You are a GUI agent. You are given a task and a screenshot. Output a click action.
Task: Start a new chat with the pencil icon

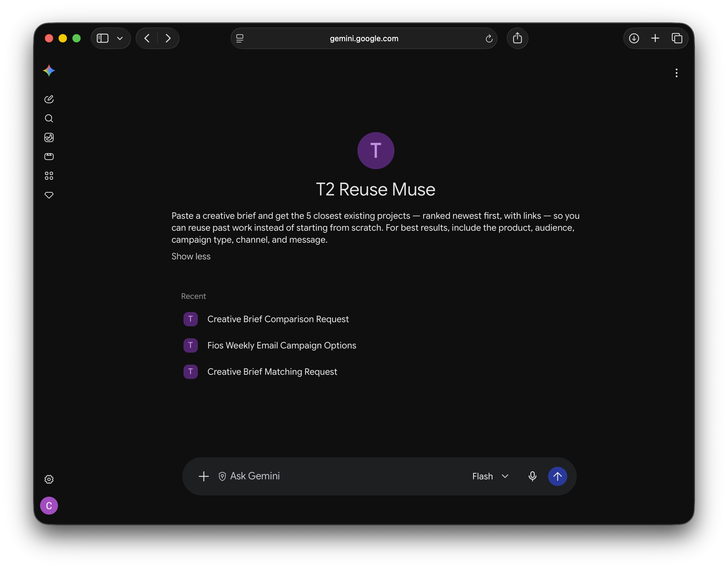coord(49,99)
